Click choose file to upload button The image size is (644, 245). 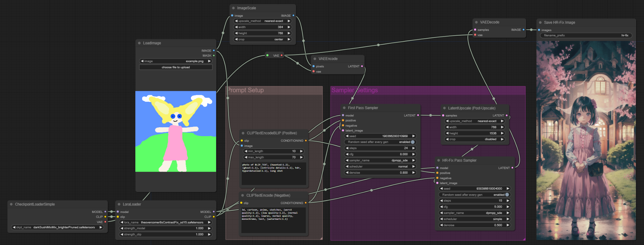pos(176,67)
